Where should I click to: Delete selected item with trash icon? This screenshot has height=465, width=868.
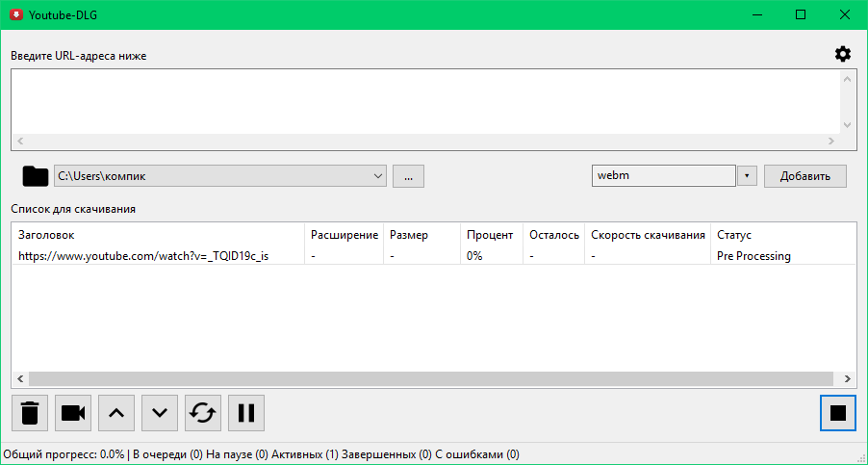tap(30, 413)
